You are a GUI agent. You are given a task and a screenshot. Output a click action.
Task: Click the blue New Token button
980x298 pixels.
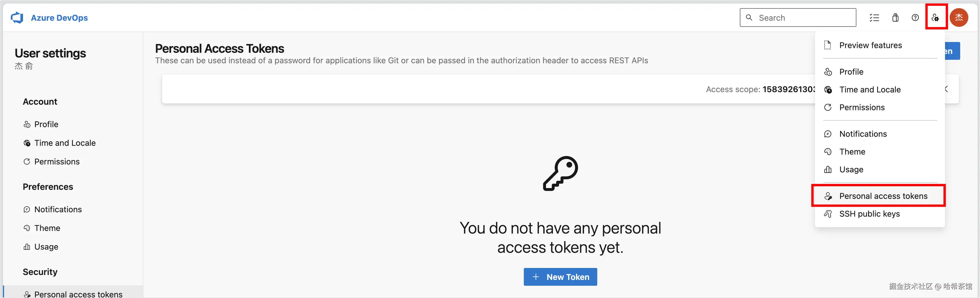[x=560, y=277]
